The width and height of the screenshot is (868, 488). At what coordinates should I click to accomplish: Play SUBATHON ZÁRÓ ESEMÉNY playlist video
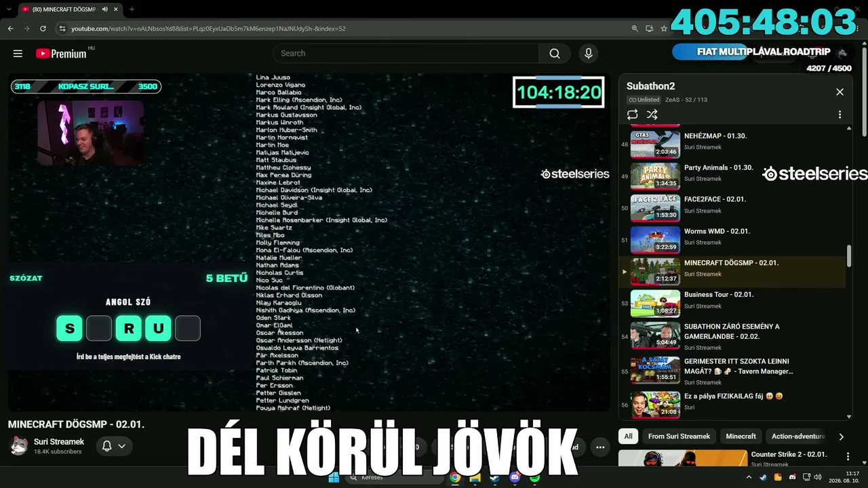click(x=732, y=331)
